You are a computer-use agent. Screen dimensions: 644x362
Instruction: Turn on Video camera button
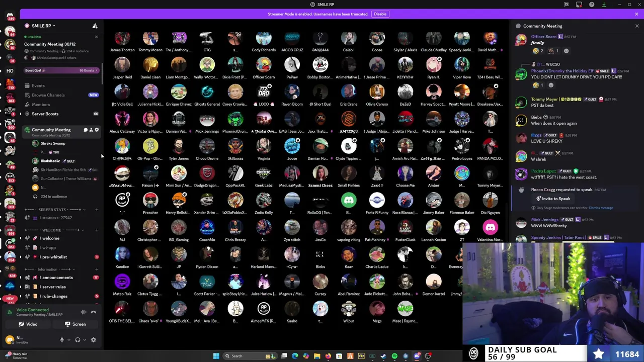point(28,324)
